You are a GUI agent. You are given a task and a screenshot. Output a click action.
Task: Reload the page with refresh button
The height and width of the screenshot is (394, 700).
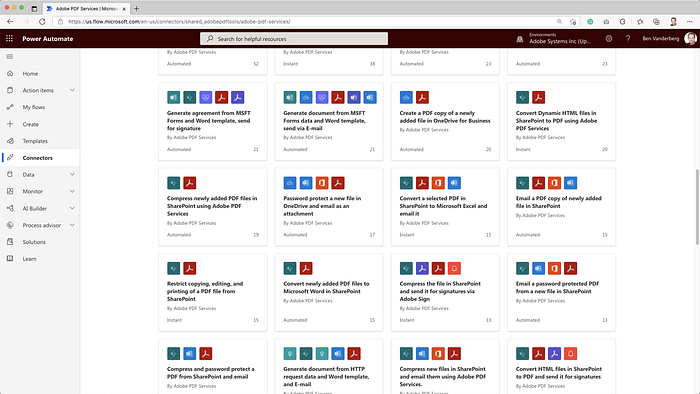click(x=42, y=21)
